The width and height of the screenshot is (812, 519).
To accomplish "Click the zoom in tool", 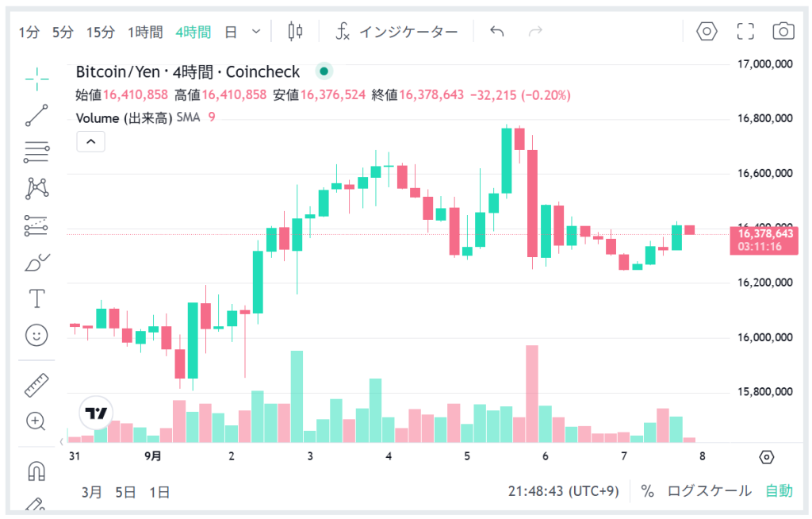I will pos(36,421).
